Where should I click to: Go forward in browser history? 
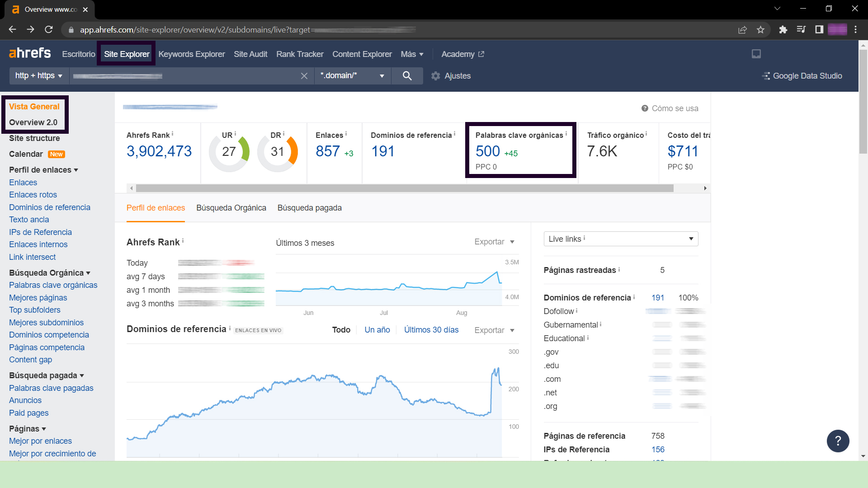pyautogui.click(x=30, y=29)
